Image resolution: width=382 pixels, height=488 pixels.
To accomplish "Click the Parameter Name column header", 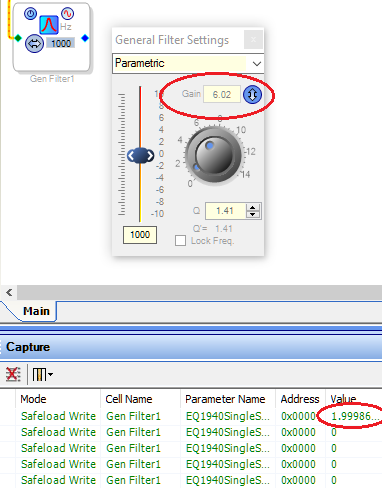I will [228, 399].
